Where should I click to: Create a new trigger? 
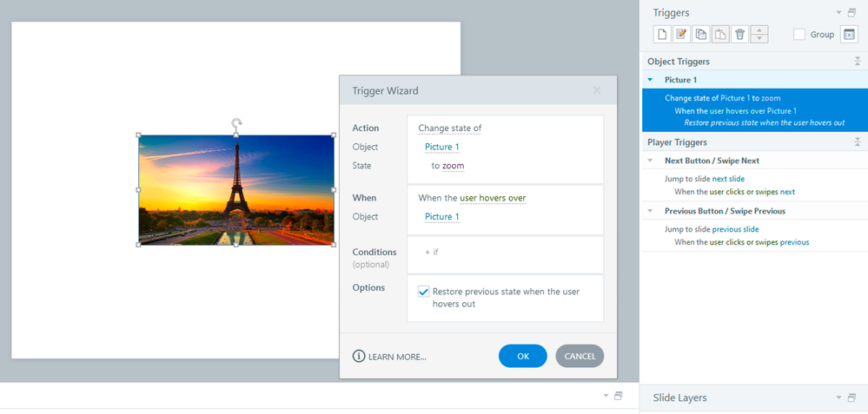662,35
